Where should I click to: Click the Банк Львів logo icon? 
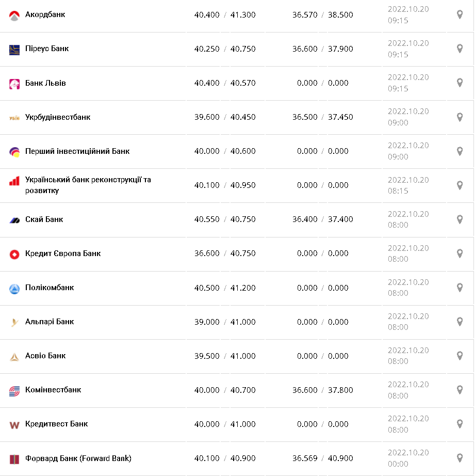[14, 84]
